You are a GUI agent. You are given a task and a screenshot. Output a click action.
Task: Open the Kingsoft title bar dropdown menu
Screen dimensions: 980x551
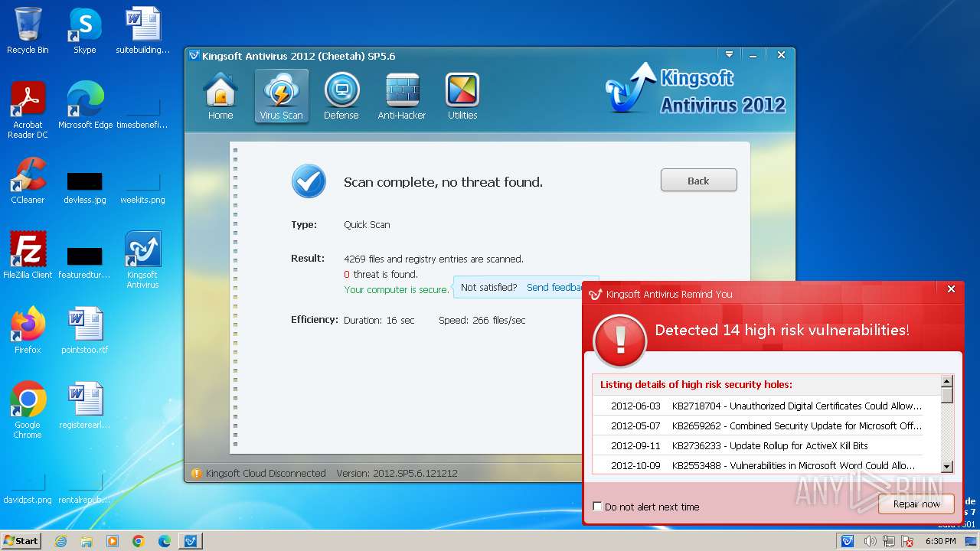tap(729, 55)
